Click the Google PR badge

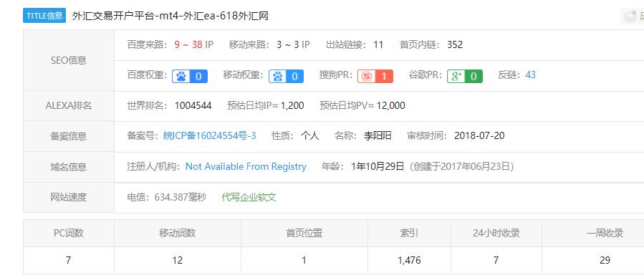(464, 77)
